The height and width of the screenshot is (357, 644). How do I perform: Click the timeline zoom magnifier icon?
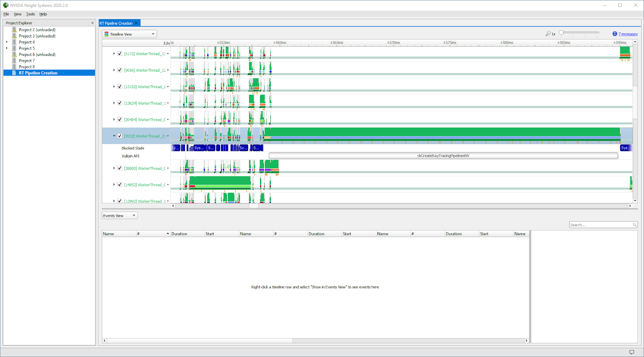[x=548, y=34]
